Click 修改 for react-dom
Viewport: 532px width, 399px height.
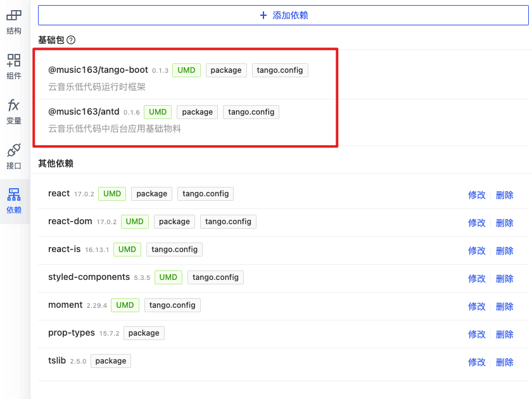(x=477, y=223)
